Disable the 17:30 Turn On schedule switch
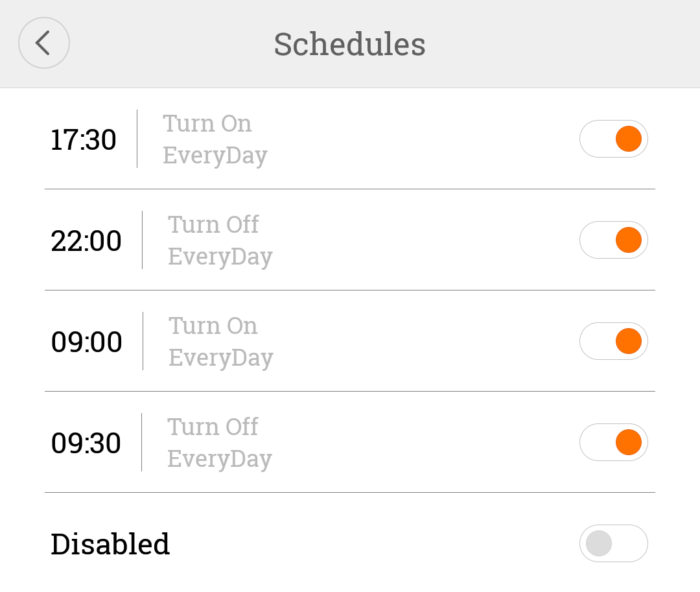Viewport: 700px width, 592px height. click(x=613, y=139)
